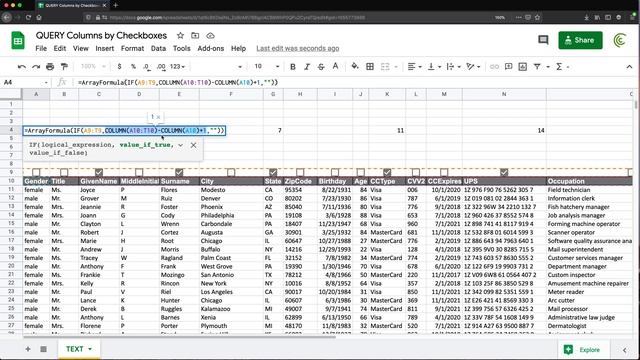Toggle Italic formatting
This screenshot has height=360, width=640.
tap(307, 67)
